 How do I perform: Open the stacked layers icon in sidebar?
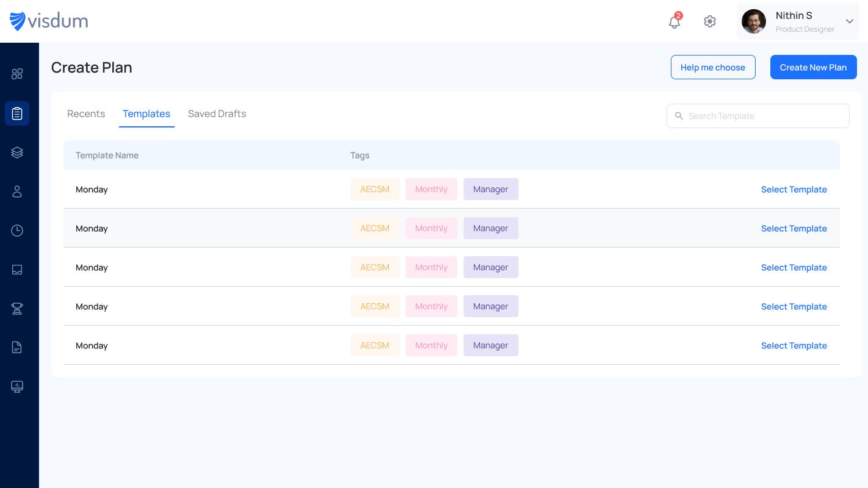(x=17, y=152)
